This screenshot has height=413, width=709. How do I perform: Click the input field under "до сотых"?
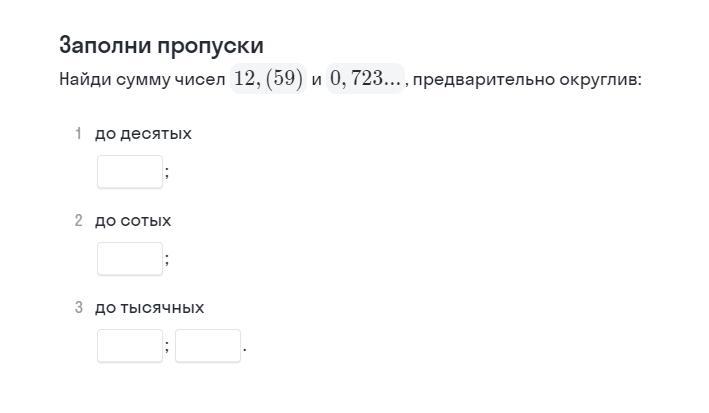[130, 259]
